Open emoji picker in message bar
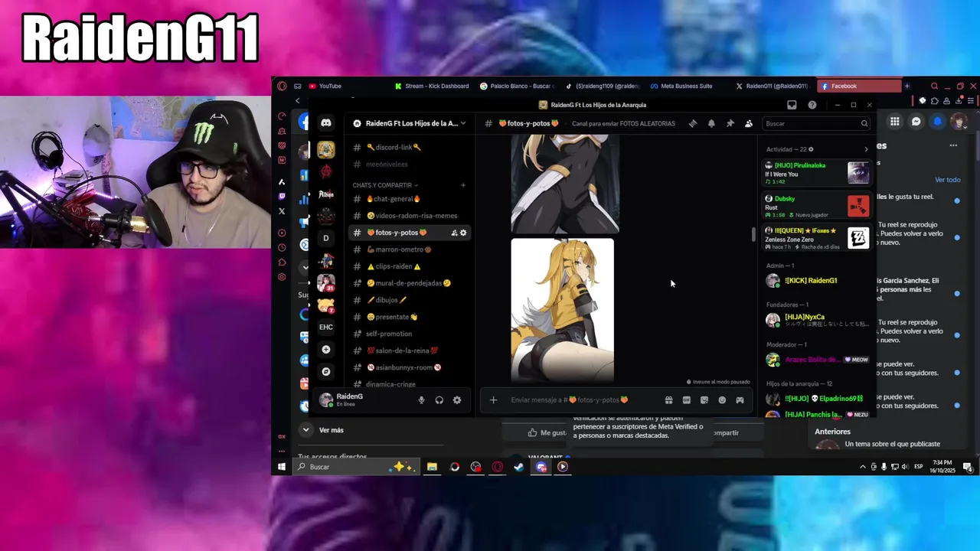980x551 pixels. pyautogui.click(x=722, y=400)
